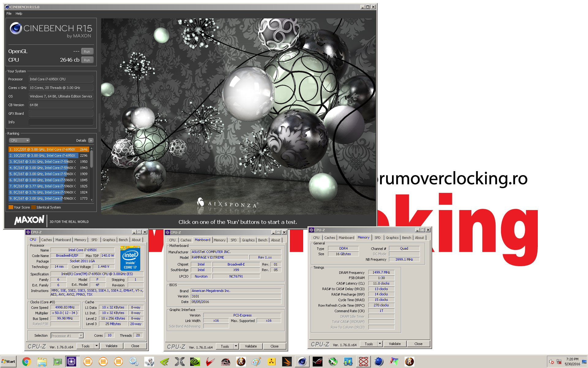
Task: Click Validate in middle CPU-Z window
Action: [x=251, y=346]
